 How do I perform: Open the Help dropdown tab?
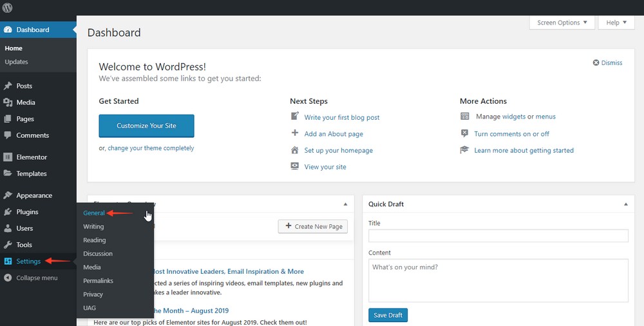click(x=616, y=23)
